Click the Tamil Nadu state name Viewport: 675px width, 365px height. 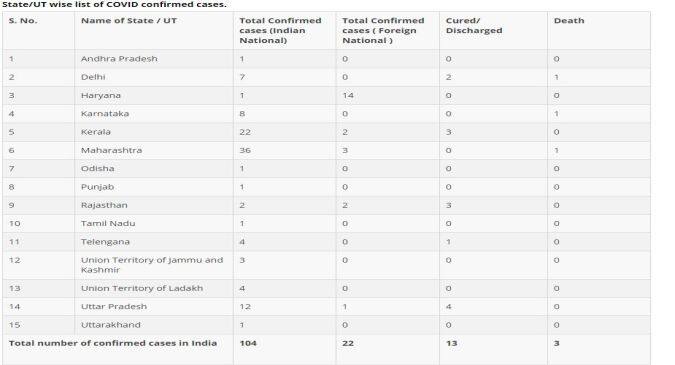108,223
